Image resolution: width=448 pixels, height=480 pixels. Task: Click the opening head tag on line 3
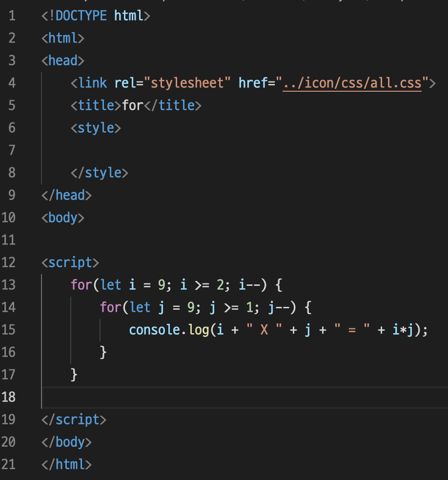click(63, 60)
